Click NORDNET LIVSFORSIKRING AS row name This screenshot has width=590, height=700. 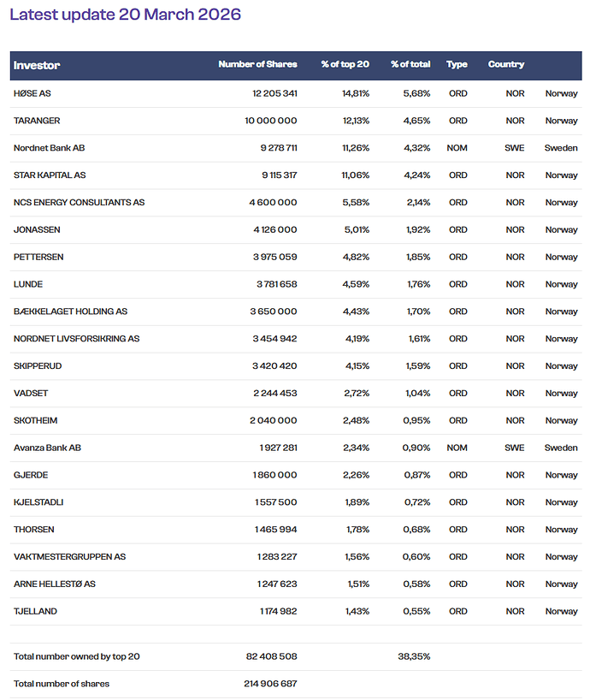pyautogui.click(x=76, y=339)
